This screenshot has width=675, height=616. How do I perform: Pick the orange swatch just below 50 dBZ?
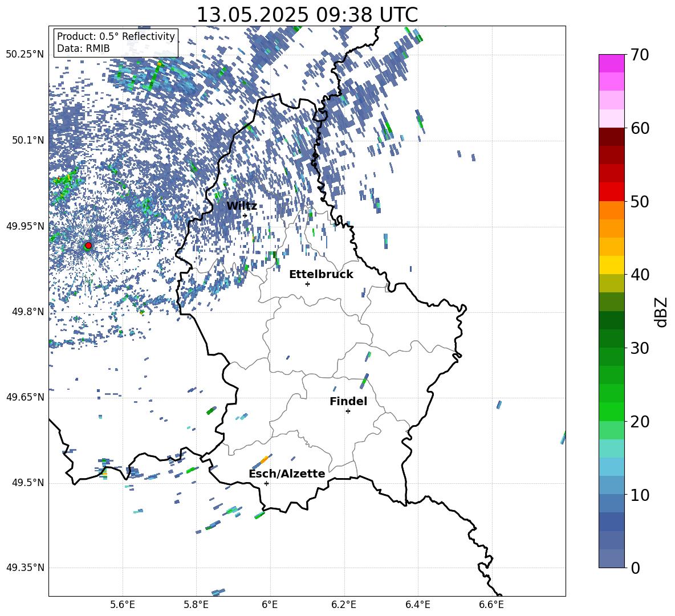pos(611,210)
